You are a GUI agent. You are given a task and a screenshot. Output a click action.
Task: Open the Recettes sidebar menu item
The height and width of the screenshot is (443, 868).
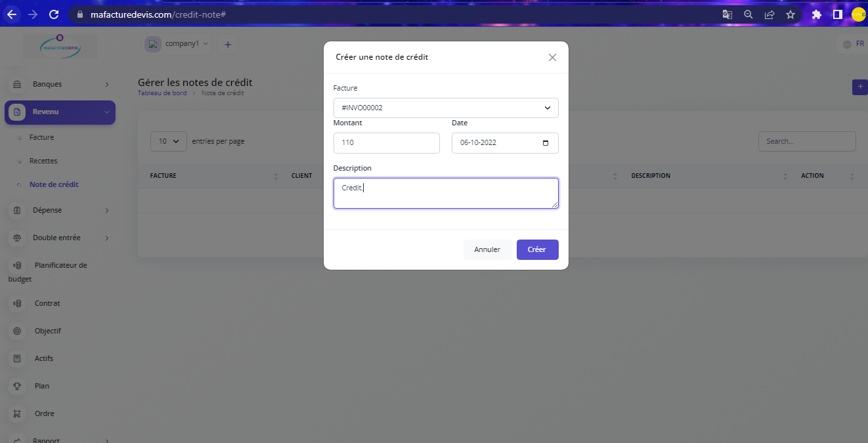pos(43,161)
